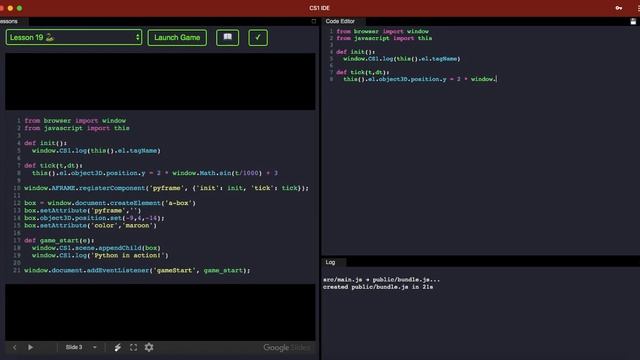Click the green maximize window button
This screenshot has height=360, width=640.
[x=19, y=8]
